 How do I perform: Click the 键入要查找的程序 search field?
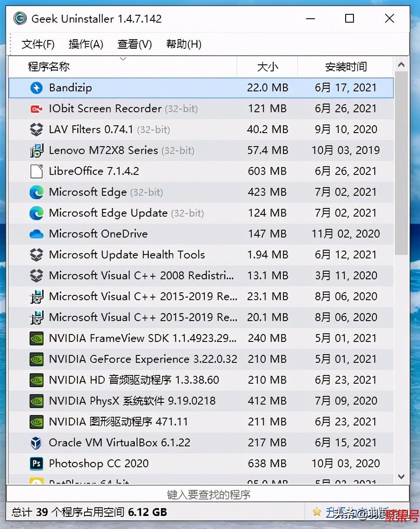tap(208, 495)
